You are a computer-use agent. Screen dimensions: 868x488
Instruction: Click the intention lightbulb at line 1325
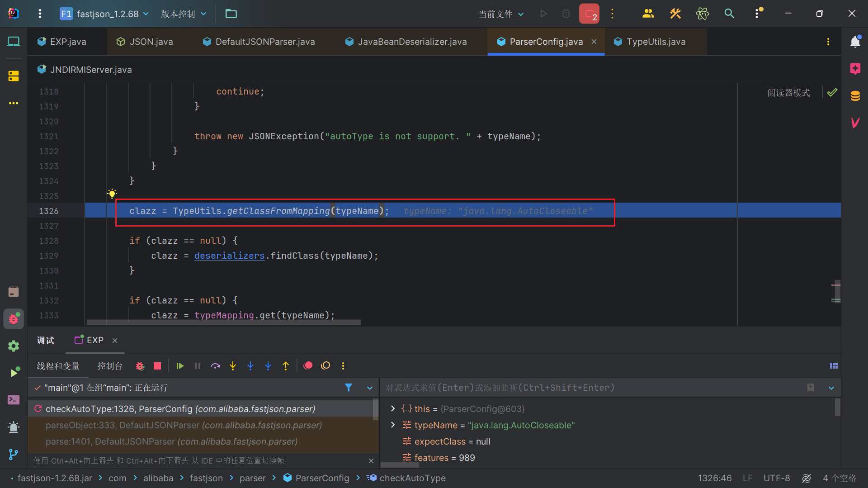point(112,194)
